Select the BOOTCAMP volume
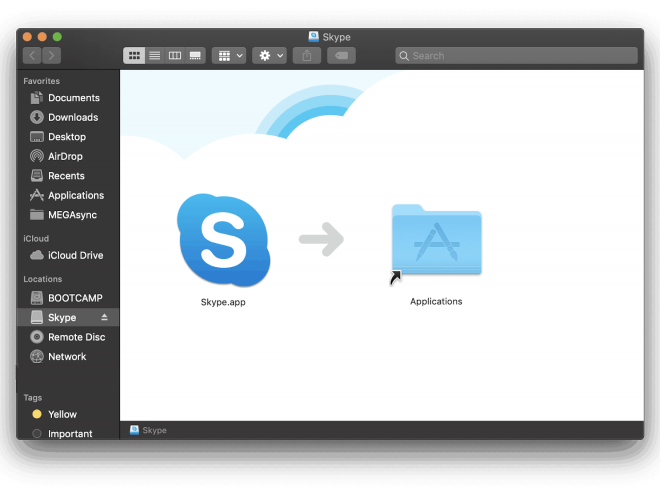The width and height of the screenshot is (660, 495). [68, 298]
